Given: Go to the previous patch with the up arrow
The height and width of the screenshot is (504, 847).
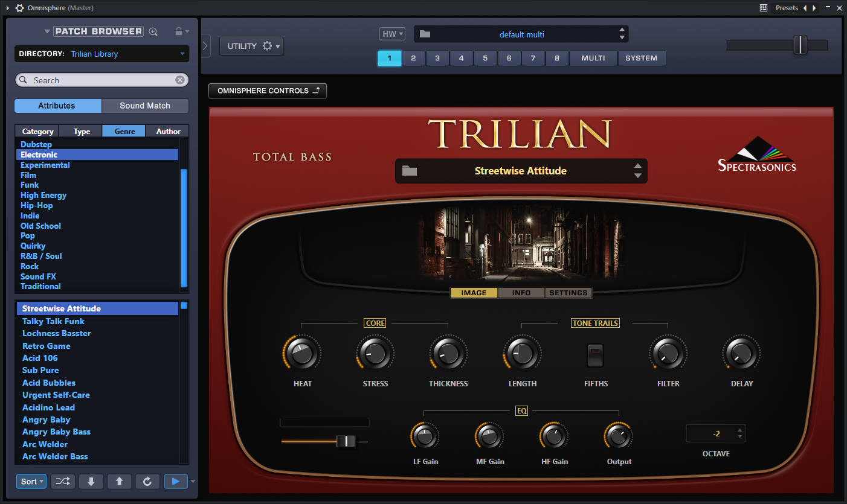Looking at the screenshot, I should (x=119, y=481).
